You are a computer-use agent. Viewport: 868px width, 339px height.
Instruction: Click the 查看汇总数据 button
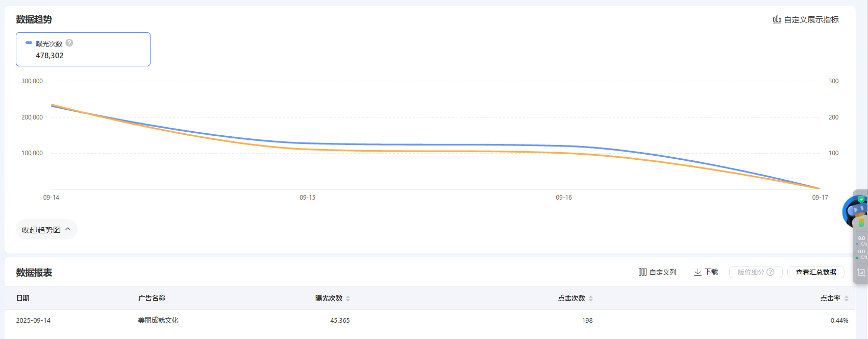pos(815,272)
